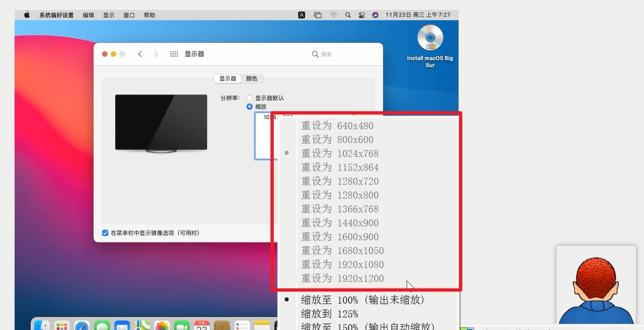
Task: Switch to the 颜色 tab
Action: click(x=252, y=79)
